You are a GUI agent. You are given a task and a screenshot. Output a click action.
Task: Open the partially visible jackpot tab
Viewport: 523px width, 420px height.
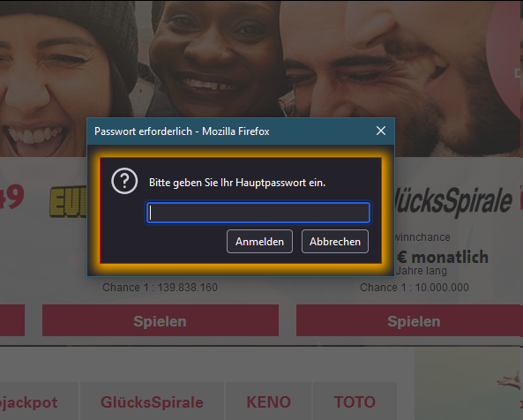[x=29, y=401]
